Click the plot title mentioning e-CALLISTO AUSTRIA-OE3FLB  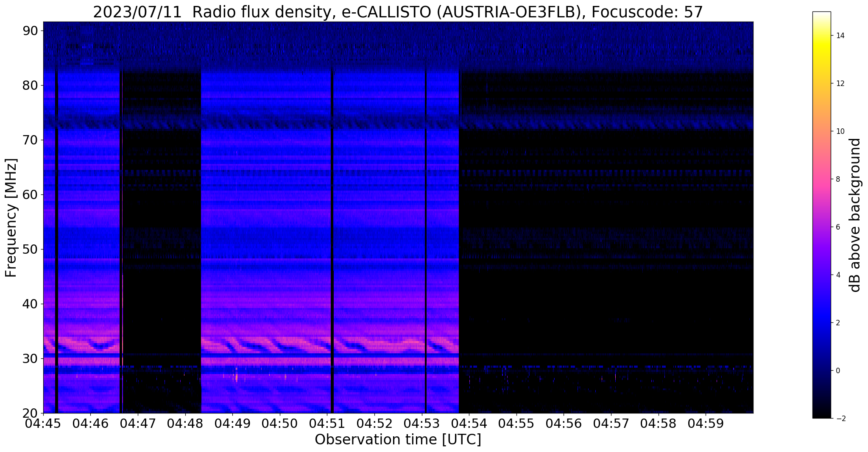398,12
